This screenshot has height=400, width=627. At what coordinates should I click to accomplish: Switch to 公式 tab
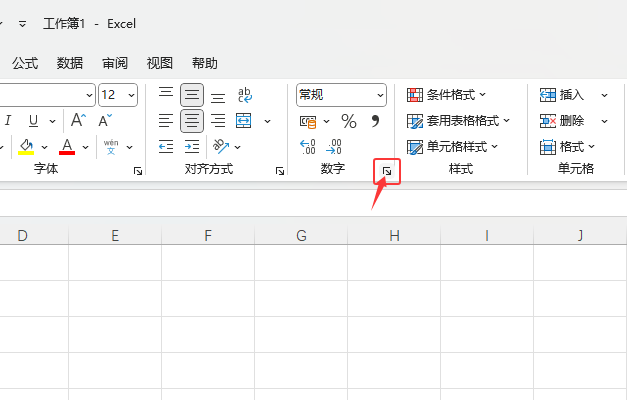25,63
